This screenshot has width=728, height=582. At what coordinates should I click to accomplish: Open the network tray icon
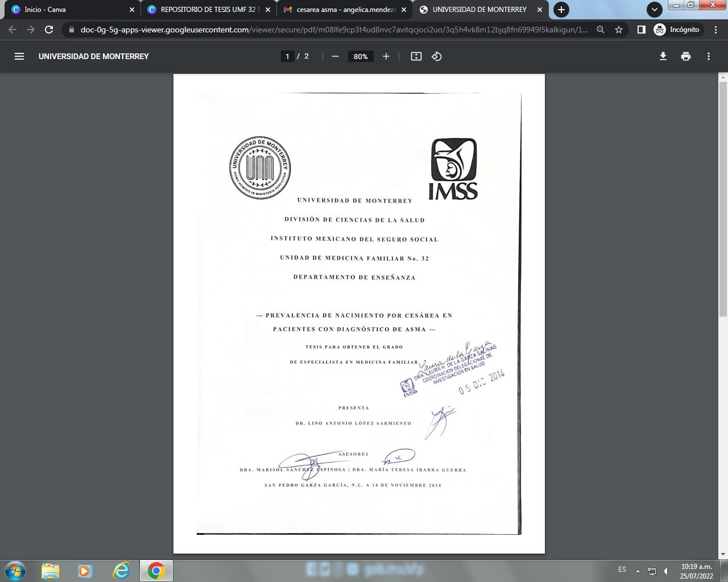[652, 571]
